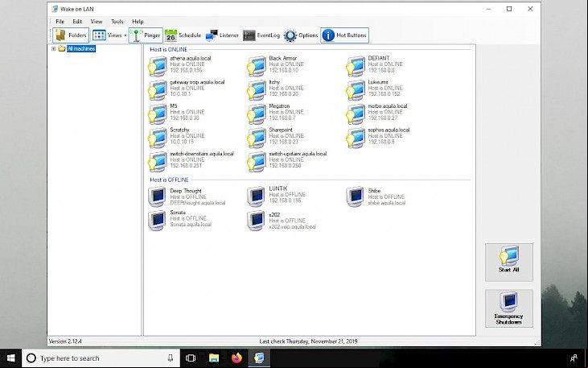Click the Host is OFFLINE group header
Viewport: 588px width, 368px height.
coord(169,180)
